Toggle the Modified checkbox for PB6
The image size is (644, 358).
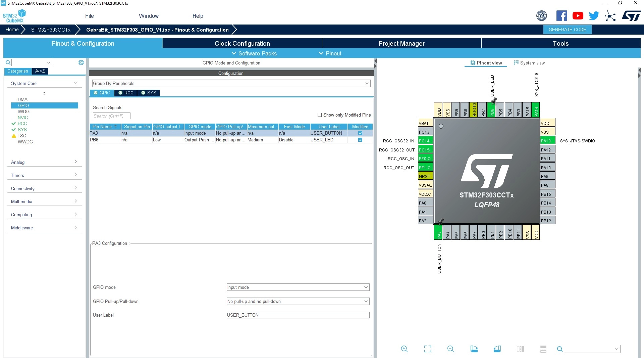tap(360, 140)
